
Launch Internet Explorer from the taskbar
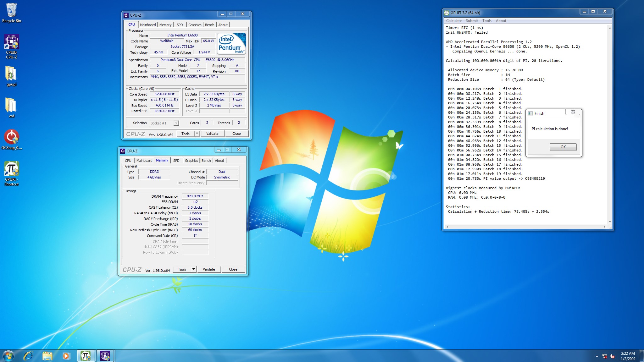[28, 356]
